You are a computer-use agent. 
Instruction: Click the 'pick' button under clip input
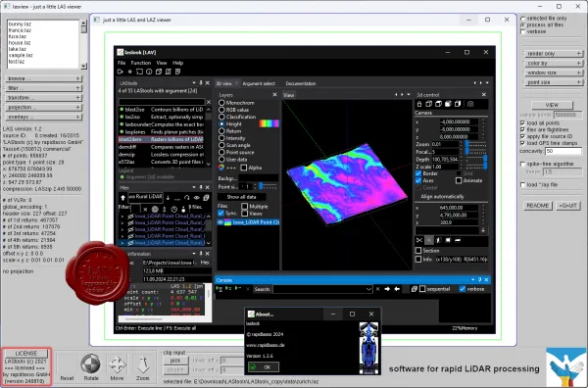pyautogui.click(x=175, y=361)
